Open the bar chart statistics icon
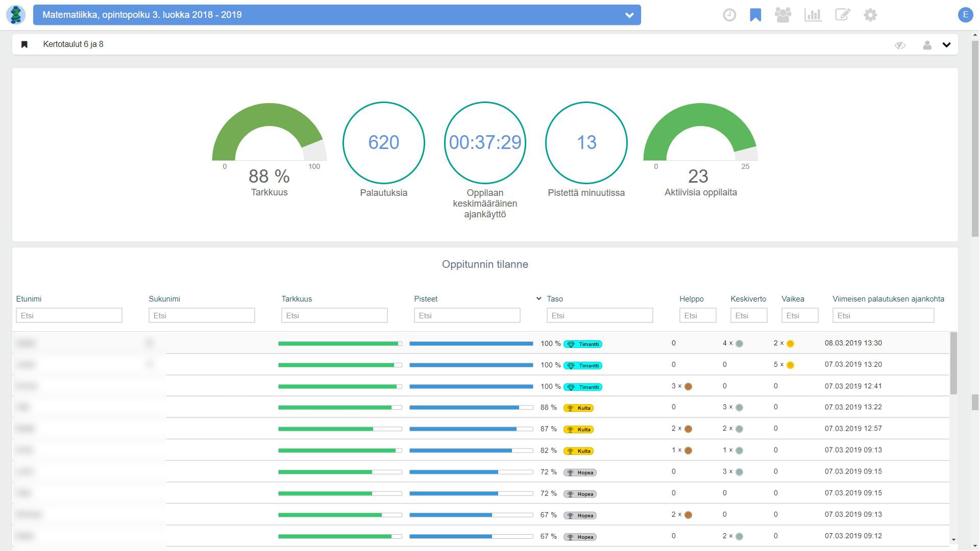This screenshot has height=551, width=980. coord(813,15)
